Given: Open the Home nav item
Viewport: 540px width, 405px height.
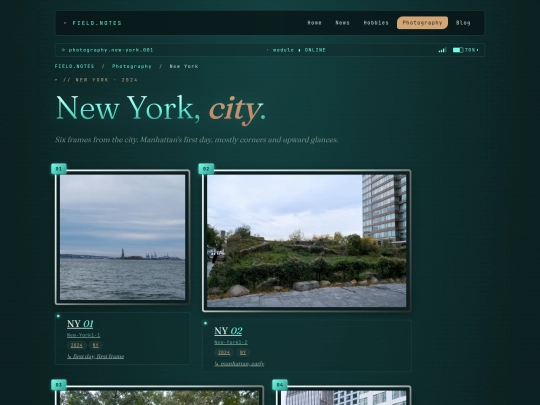Looking at the screenshot, I should pos(314,23).
